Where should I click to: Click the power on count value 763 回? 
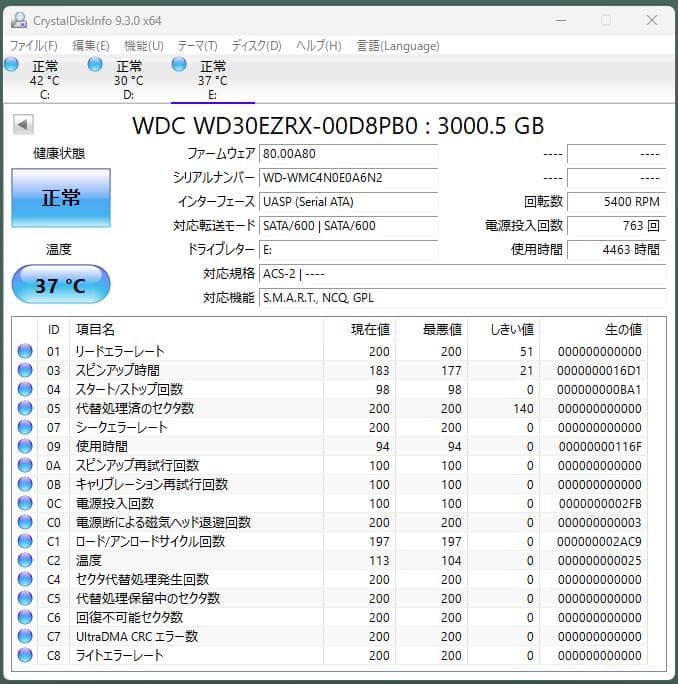tap(616, 226)
